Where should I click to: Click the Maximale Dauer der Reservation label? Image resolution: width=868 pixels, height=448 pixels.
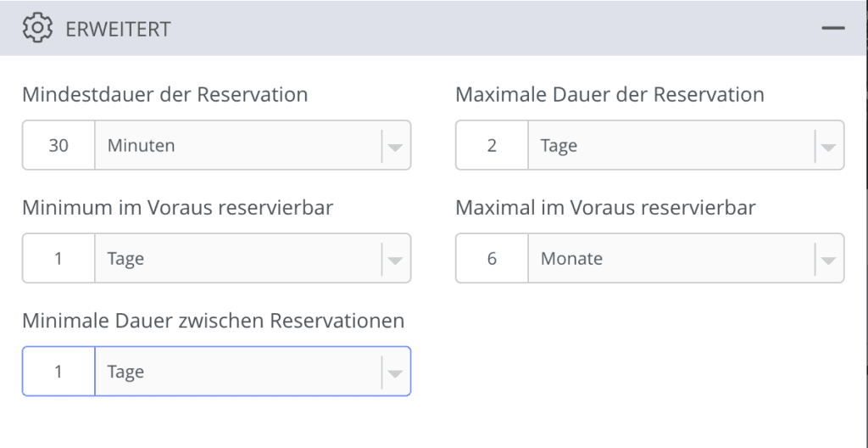point(609,94)
